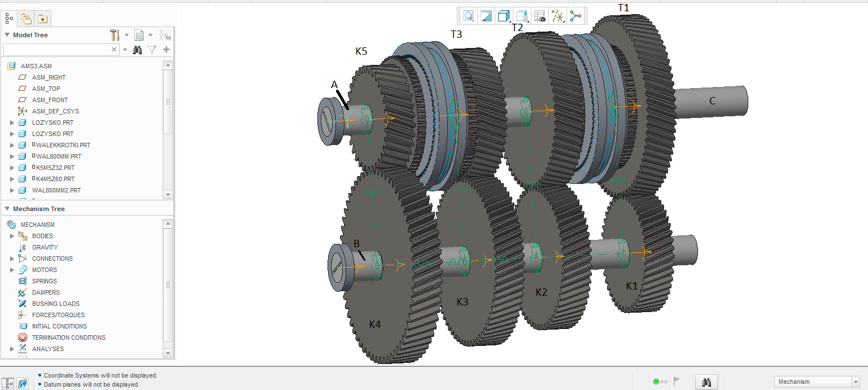Toggle navigator display icon in status bar
Viewport: 868px width, 390px height.
pyautogui.click(x=9, y=383)
